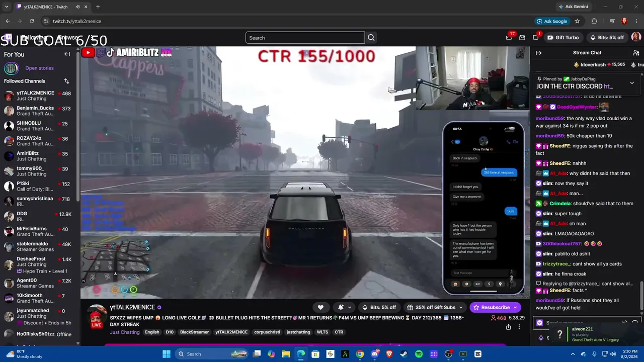Screen dimensions: 644x362
Task: Open Brave browser from the taskbar
Action: point(389,354)
